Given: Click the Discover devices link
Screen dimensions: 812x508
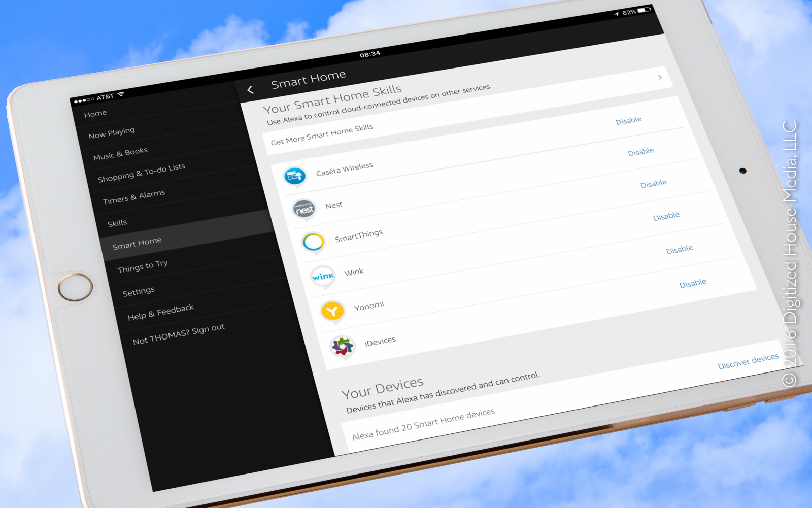Looking at the screenshot, I should [x=748, y=361].
